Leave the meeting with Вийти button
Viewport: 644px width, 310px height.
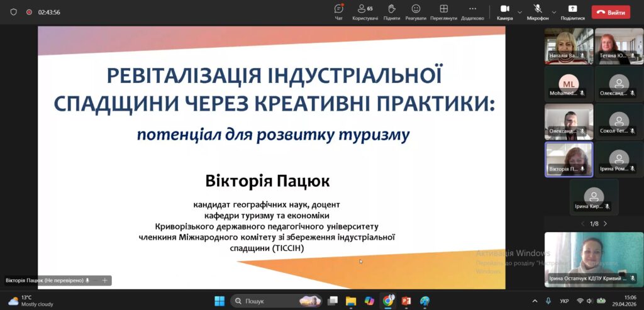611,13
